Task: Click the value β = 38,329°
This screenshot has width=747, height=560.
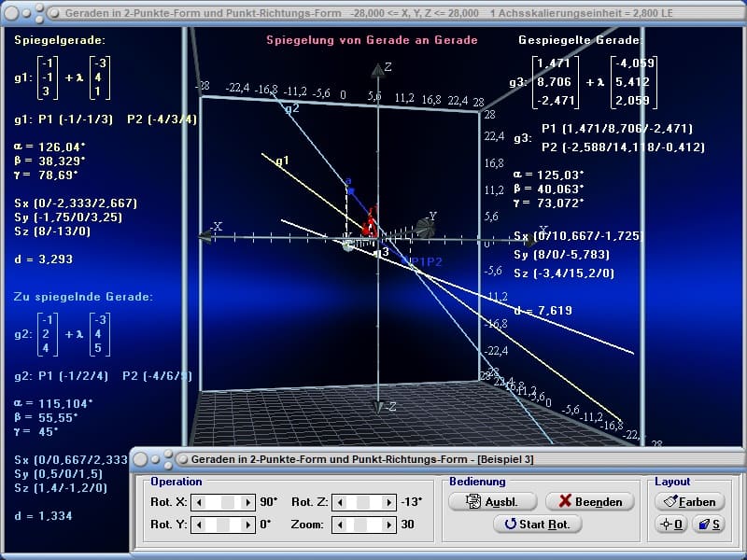Action: point(49,161)
